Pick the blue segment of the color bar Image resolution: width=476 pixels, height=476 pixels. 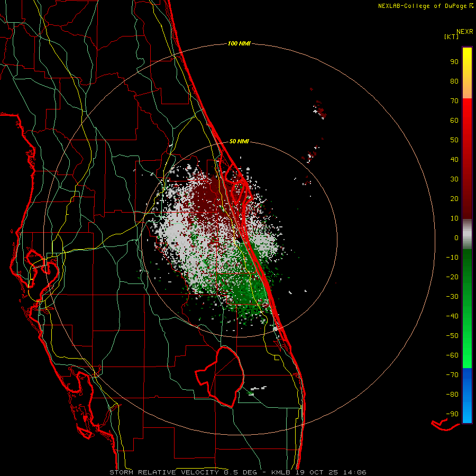tap(467, 396)
